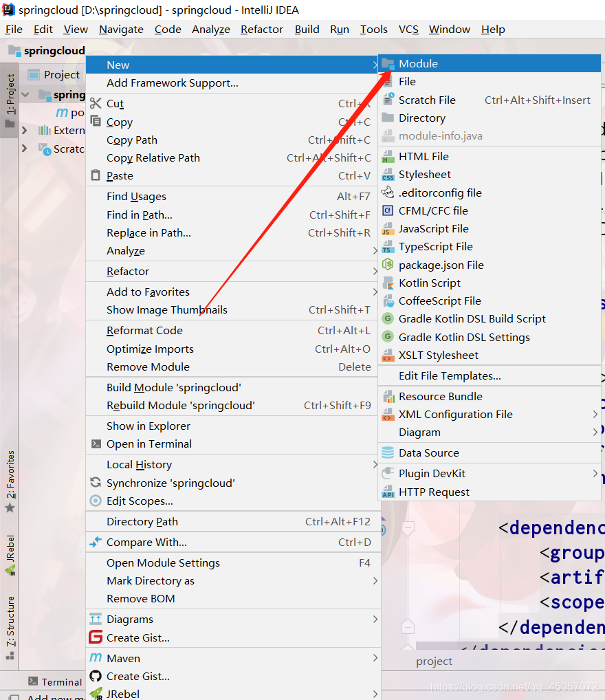The image size is (605, 700).
Task: Choose Find in Path...
Action: pyautogui.click(x=232, y=215)
